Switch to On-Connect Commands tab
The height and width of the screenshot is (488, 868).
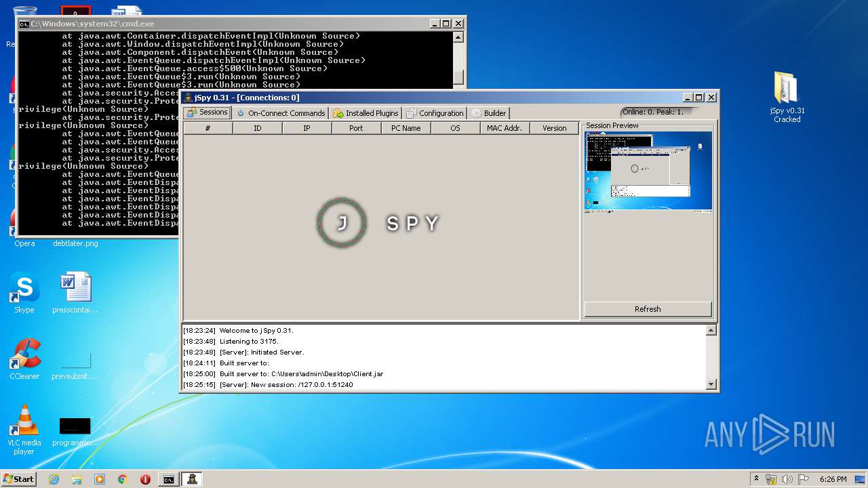(x=280, y=113)
